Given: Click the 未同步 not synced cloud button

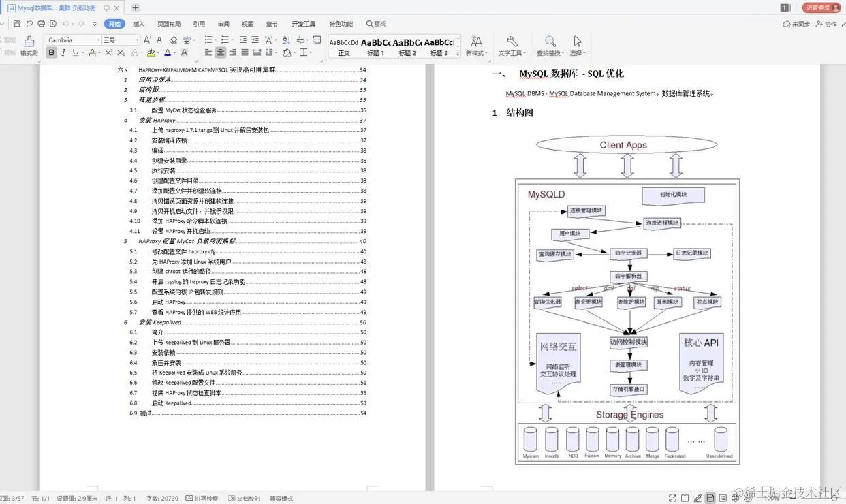Looking at the screenshot, I should 796,24.
